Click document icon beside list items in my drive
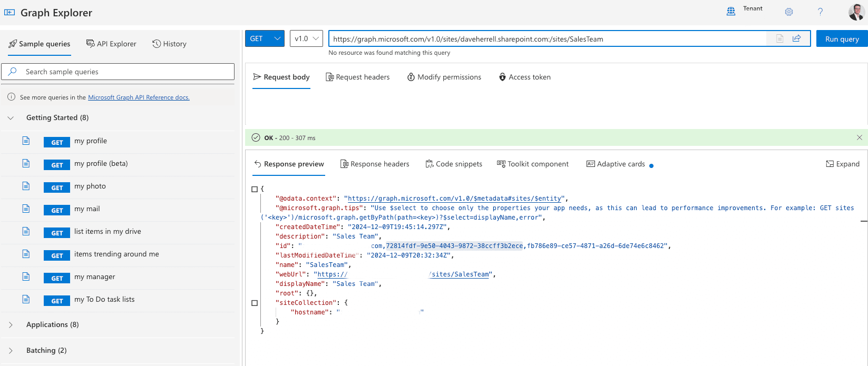Image resolution: width=868 pixels, height=366 pixels. (x=26, y=231)
